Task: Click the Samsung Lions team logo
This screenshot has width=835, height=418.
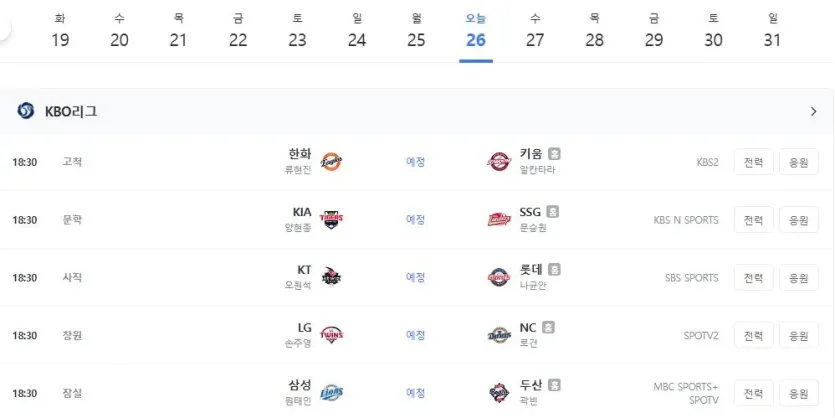Action: pyautogui.click(x=331, y=393)
